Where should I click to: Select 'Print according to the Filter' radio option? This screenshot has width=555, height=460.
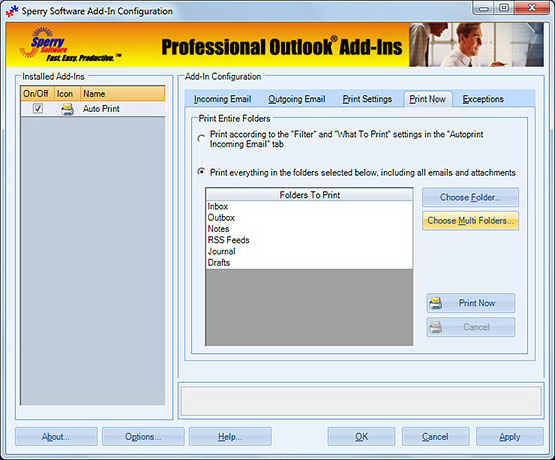[201, 138]
